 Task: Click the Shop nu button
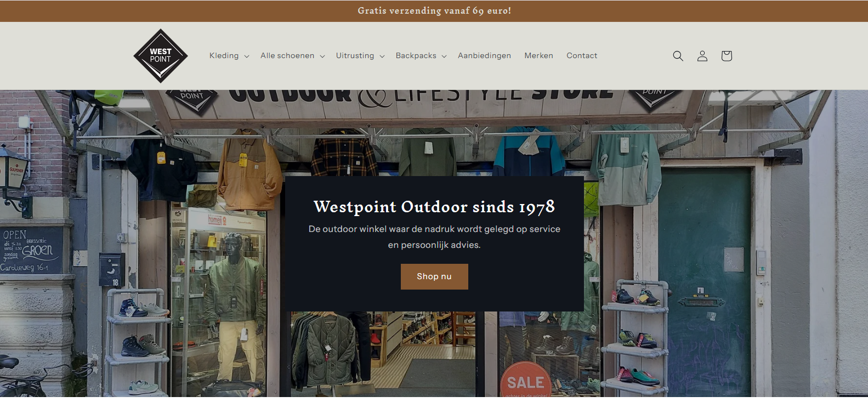[434, 276]
